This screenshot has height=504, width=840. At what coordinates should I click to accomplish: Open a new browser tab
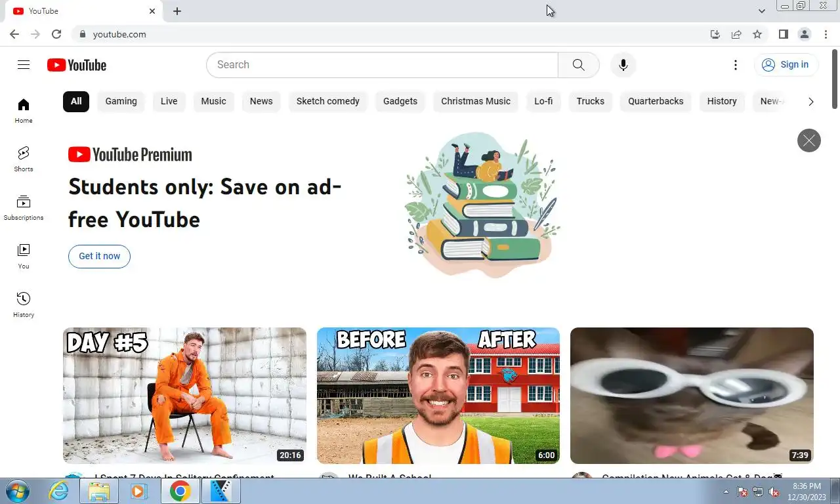[x=177, y=11]
